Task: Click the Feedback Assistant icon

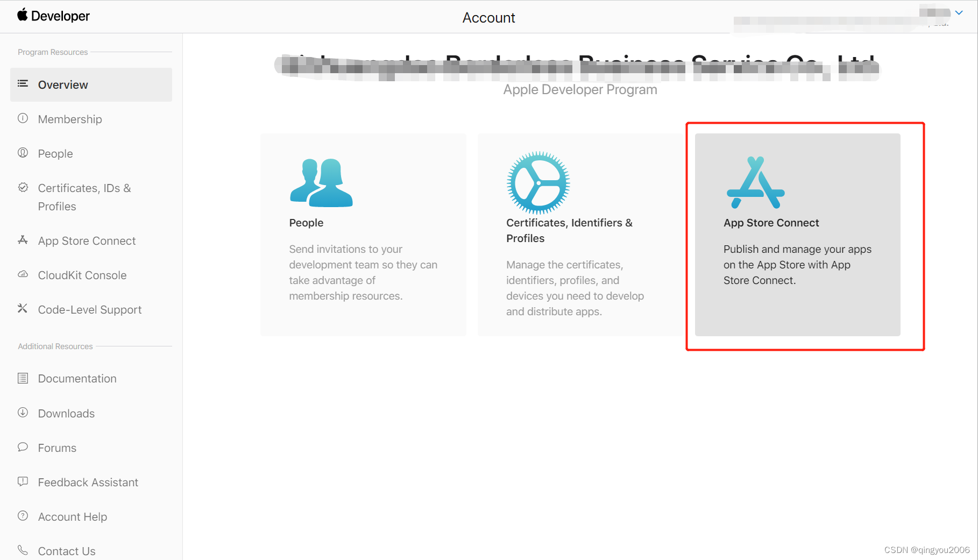Action: tap(23, 481)
